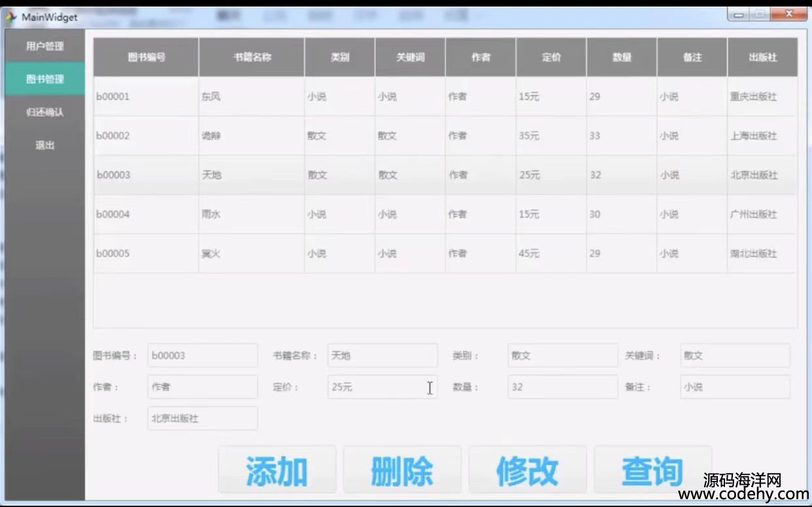Maximize the MainWidget window
Viewport: 812px width, 507px height.
pos(760,14)
